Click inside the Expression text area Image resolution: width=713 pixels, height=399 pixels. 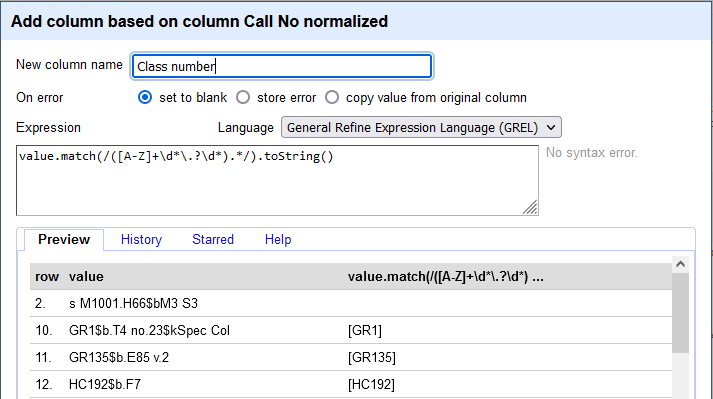coord(277,181)
